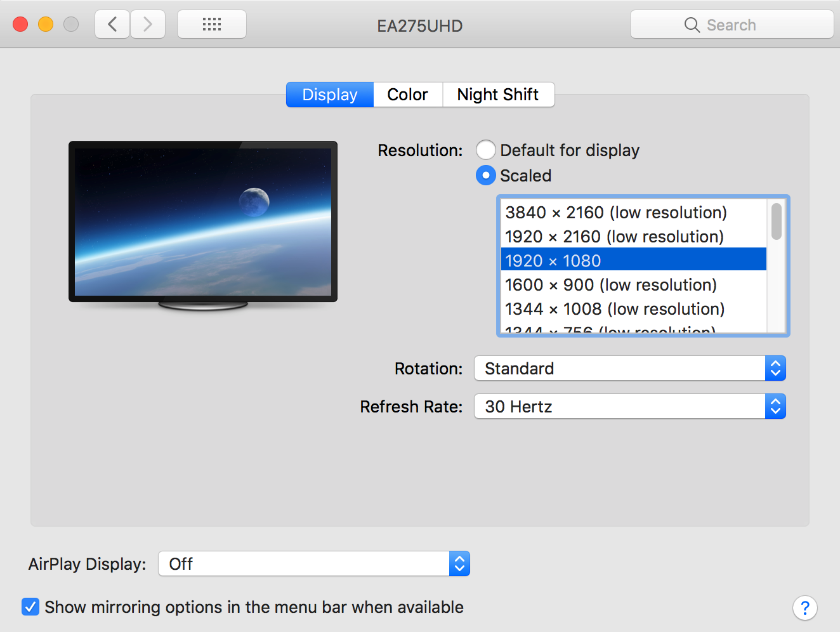Switch to the Color tab

[408, 95]
